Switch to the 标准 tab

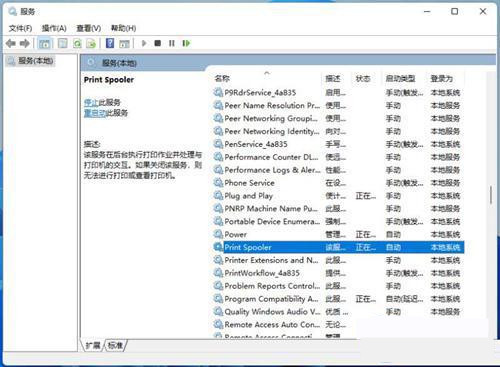[x=115, y=345]
